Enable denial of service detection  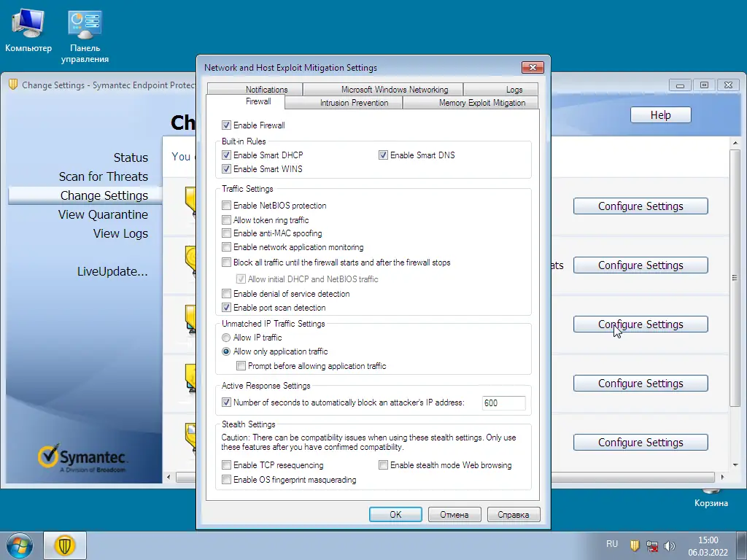pos(226,294)
